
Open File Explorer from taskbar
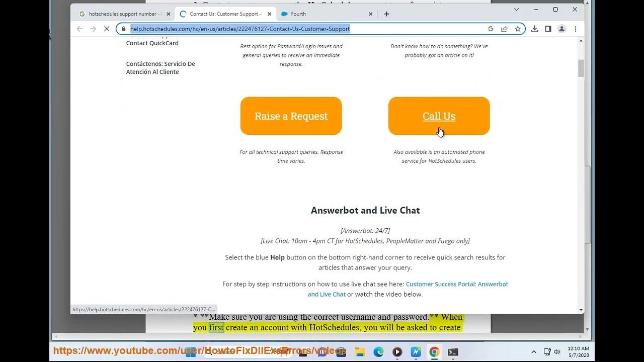pyautogui.click(x=359, y=352)
